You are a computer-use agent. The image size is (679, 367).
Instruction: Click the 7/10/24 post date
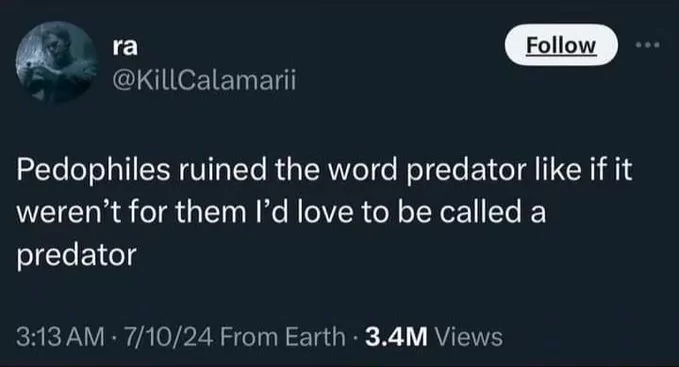point(168,337)
